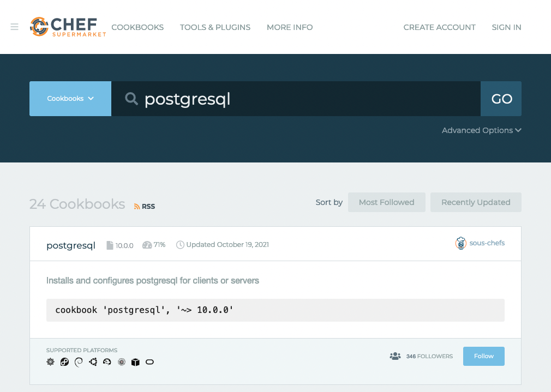Click the cube-shaped platform icon
Viewport: 551px width, 392px height.
point(135,362)
